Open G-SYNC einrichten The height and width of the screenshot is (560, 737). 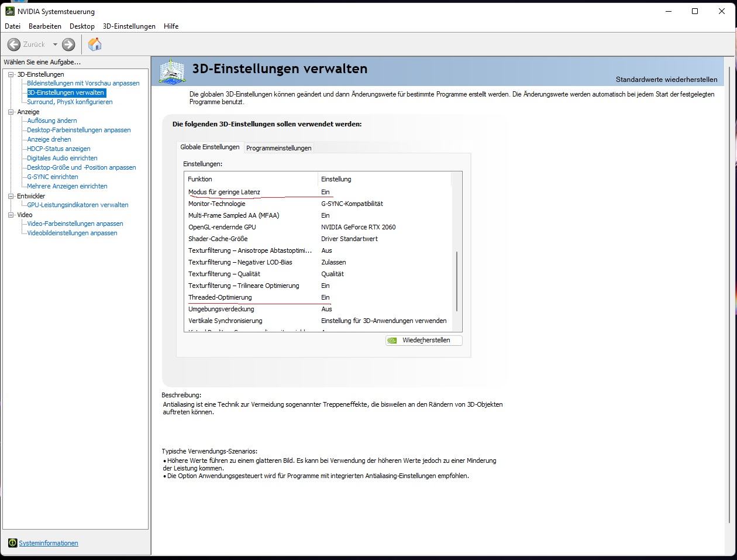pos(53,177)
